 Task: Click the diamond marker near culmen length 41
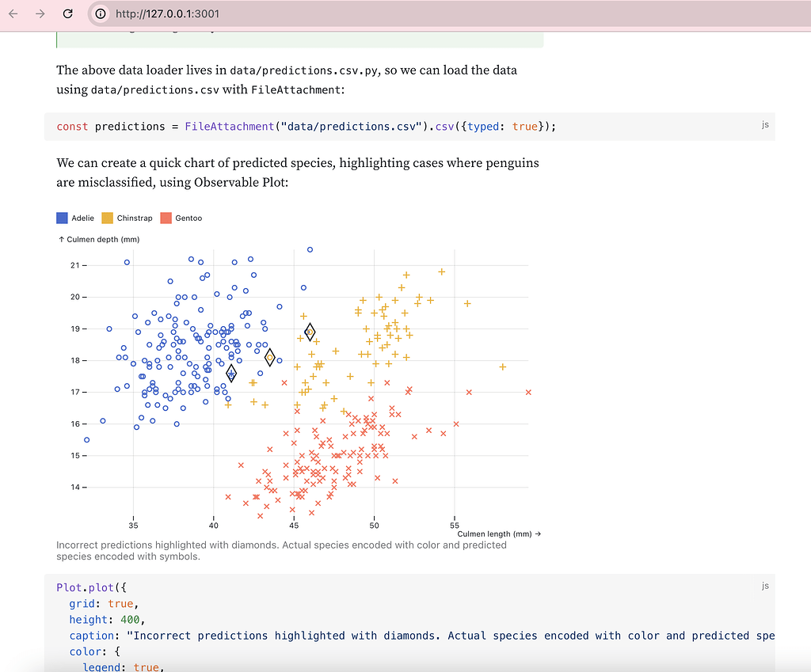[x=231, y=374]
